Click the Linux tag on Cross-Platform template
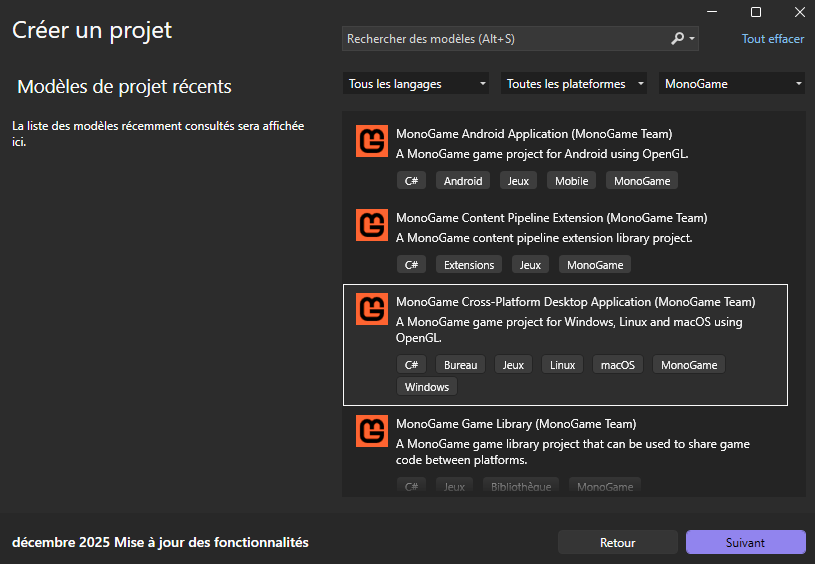This screenshot has width=815, height=564. 562,365
